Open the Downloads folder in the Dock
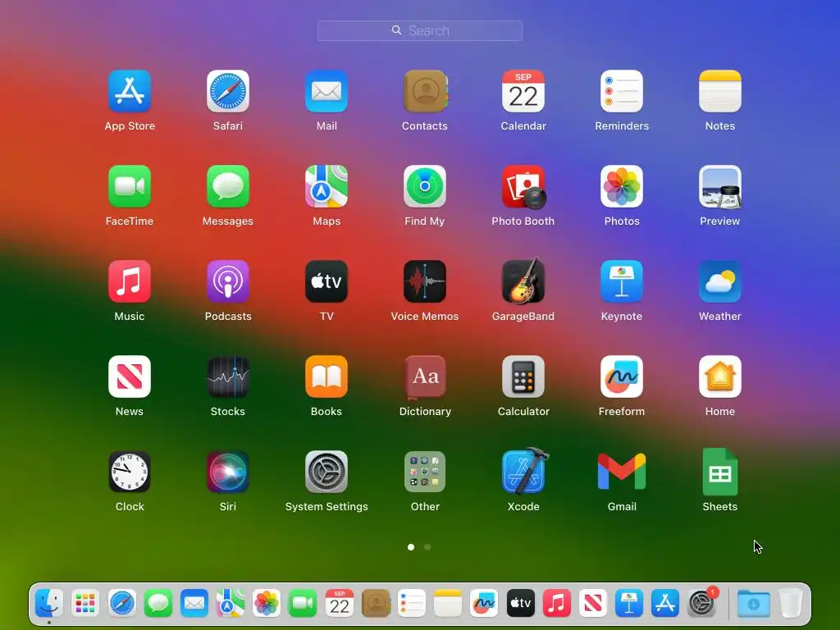Viewport: 840px width, 630px height. (753, 603)
